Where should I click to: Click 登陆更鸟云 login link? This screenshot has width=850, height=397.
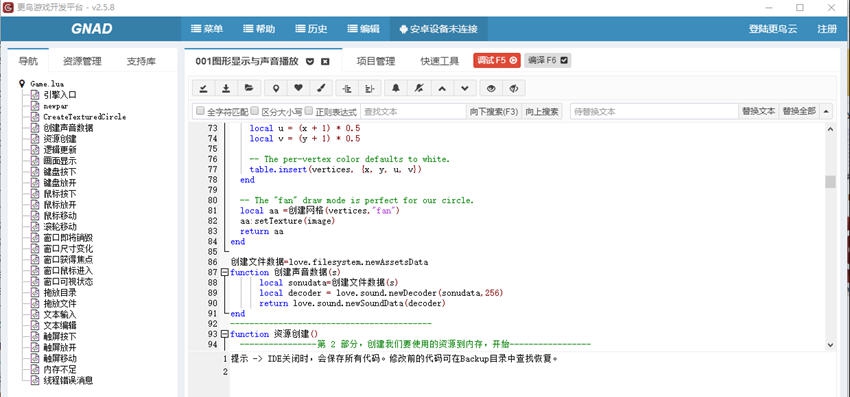tap(773, 29)
